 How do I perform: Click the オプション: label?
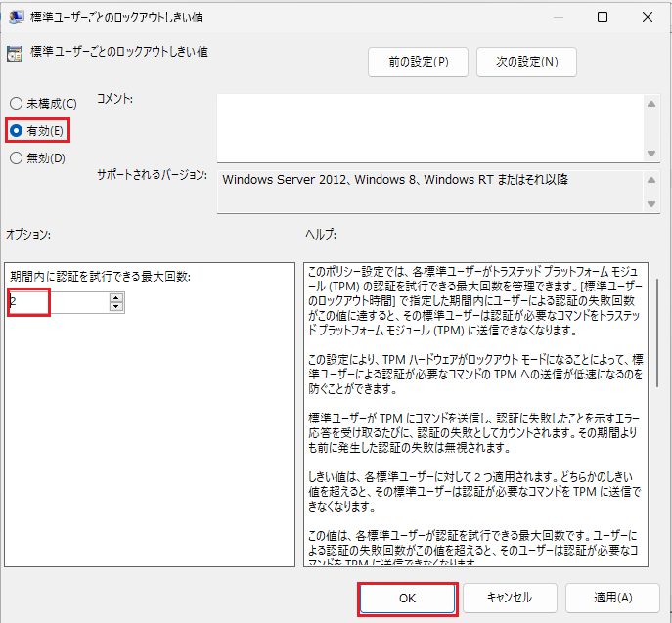(x=28, y=235)
